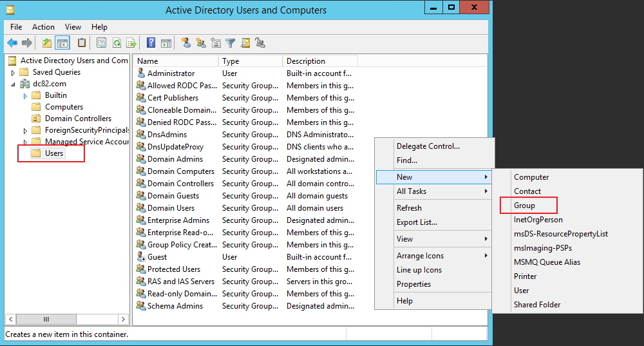
Task: Open the Action menu
Action: (x=43, y=26)
